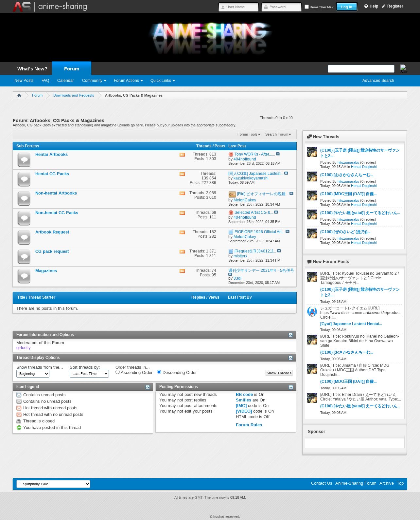Click the AS logo in the header
The image size is (420, 520).
50,7
